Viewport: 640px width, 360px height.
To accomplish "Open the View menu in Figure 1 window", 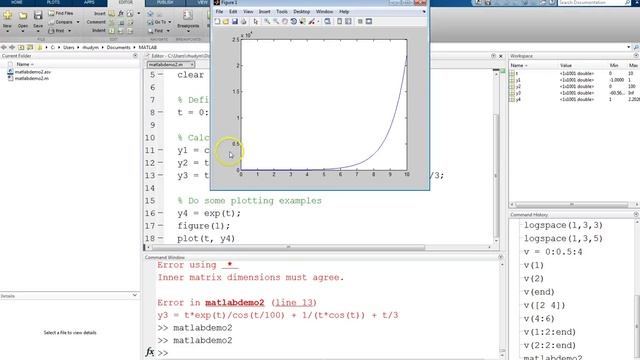I will pyautogui.click(x=248, y=12).
